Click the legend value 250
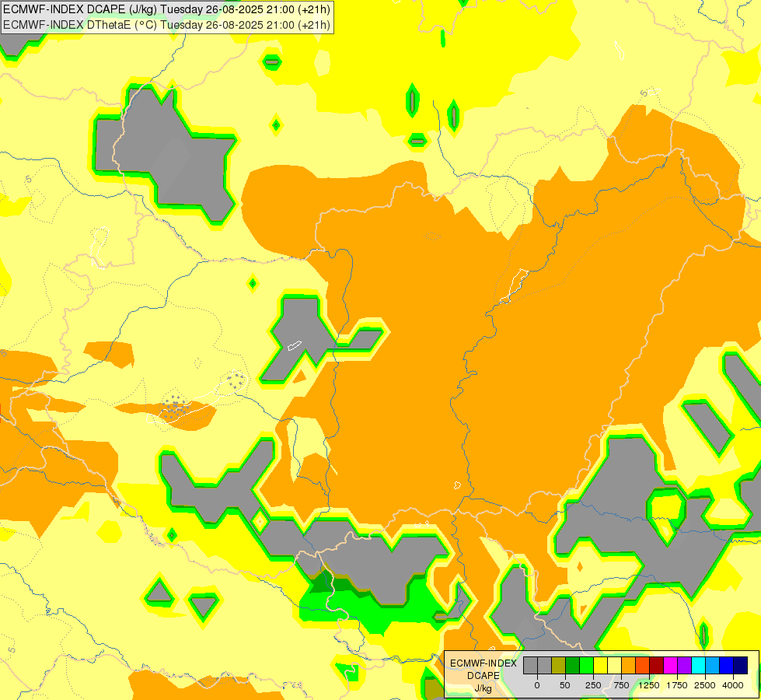Image resolution: width=761 pixels, height=700 pixels. [593, 685]
